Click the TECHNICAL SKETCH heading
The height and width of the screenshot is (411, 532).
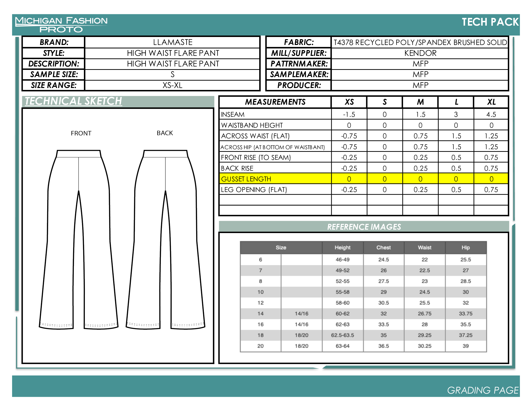(73, 101)
